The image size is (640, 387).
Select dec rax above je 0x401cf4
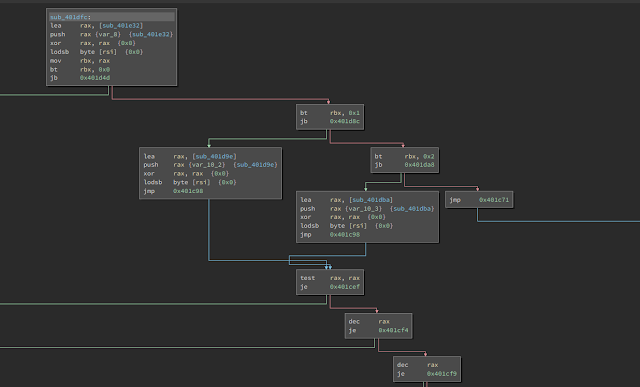coord(369,322)
